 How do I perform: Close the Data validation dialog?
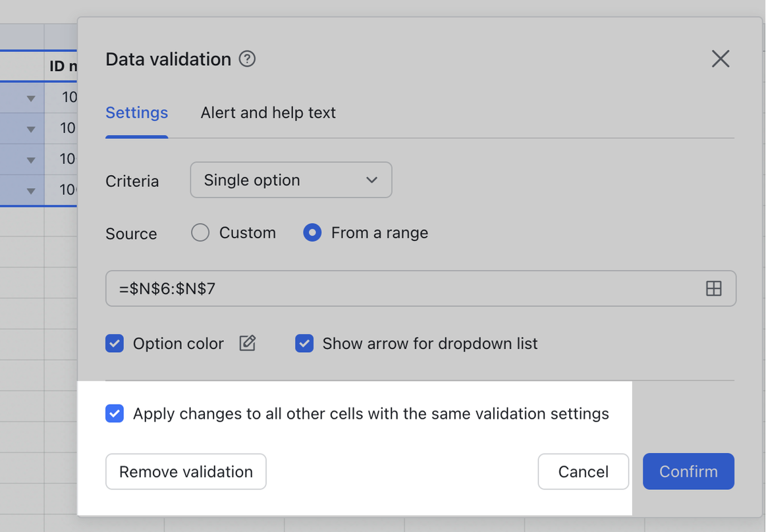coord(721,59)
